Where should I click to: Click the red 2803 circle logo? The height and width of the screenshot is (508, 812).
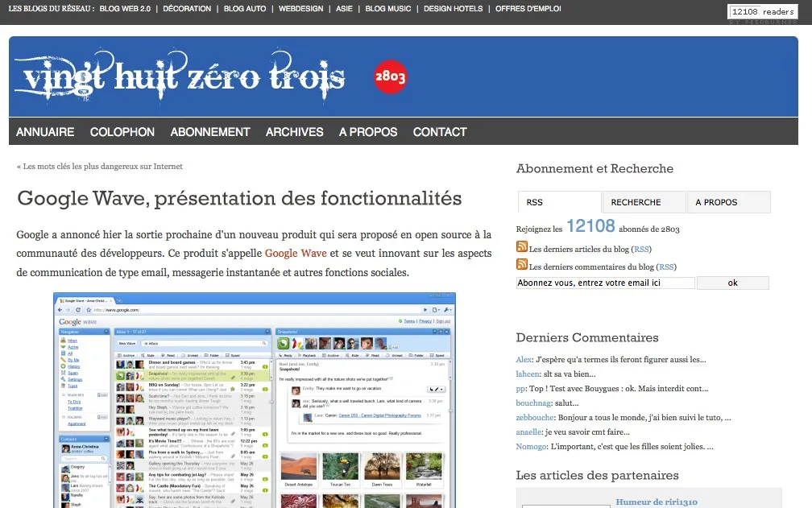pyautogui.click(x=391, y=76)
